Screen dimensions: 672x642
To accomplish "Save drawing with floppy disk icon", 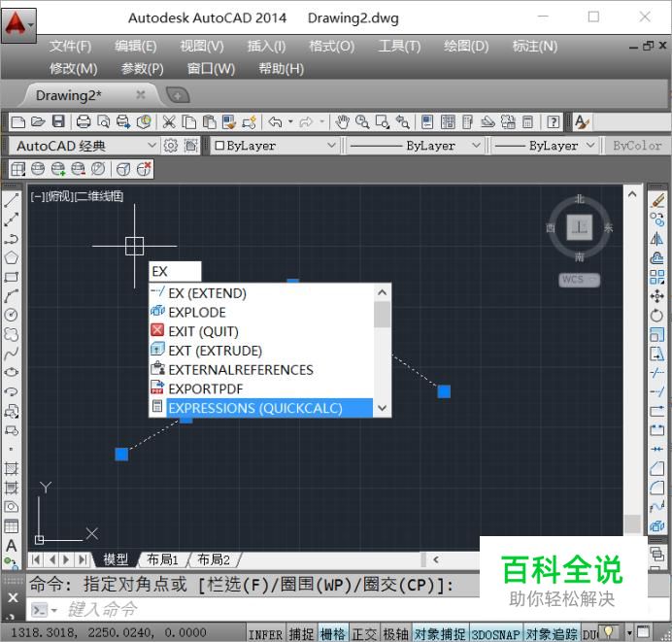I will point(58,122).
